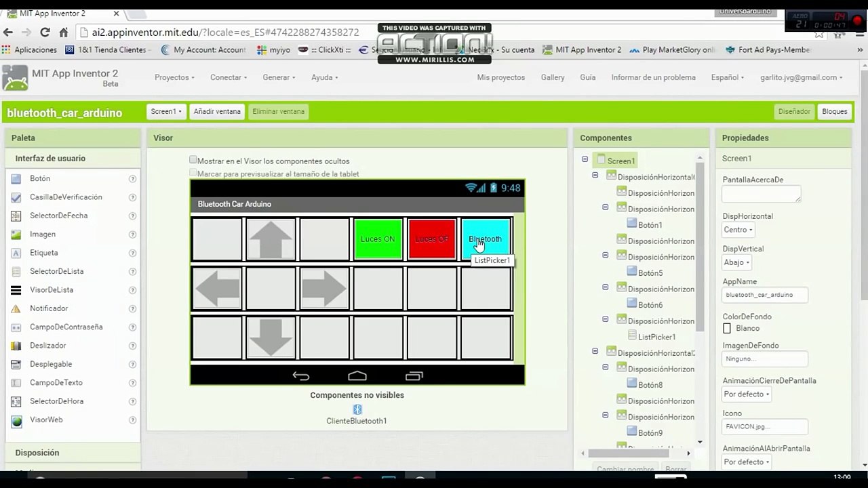Open the Mis proyectos link
This screenshot has width=868, height=488.
tap(500, 77)
